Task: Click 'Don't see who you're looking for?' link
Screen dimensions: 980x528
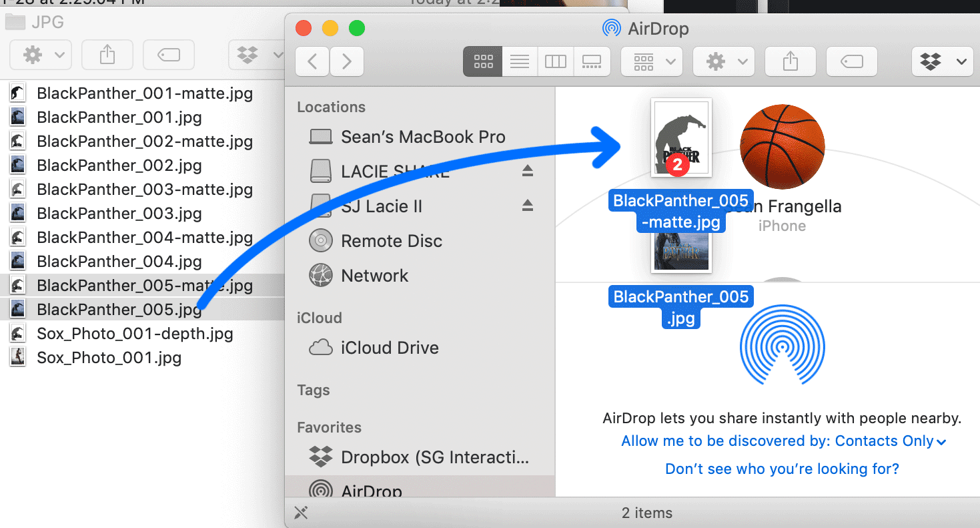Action: pyautogui.click(x=783, y=469)
